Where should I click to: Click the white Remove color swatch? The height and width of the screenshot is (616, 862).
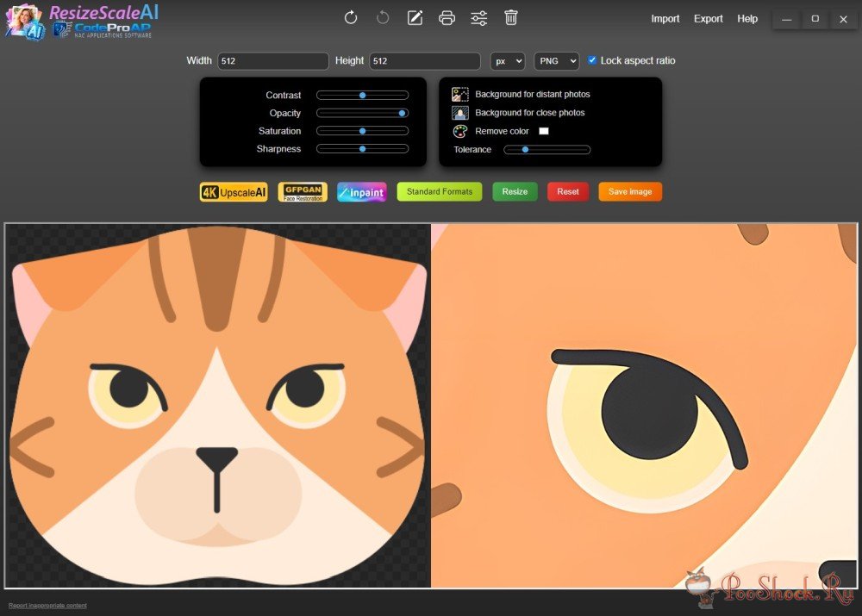(x=544, y=132)
